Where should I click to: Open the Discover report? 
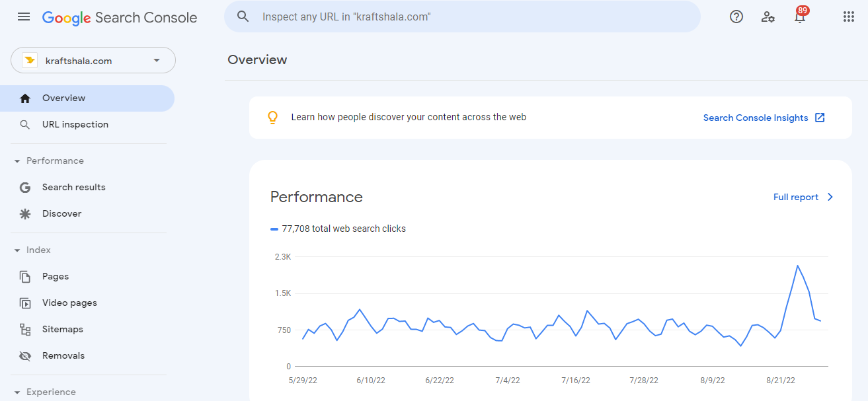point(87,214)
